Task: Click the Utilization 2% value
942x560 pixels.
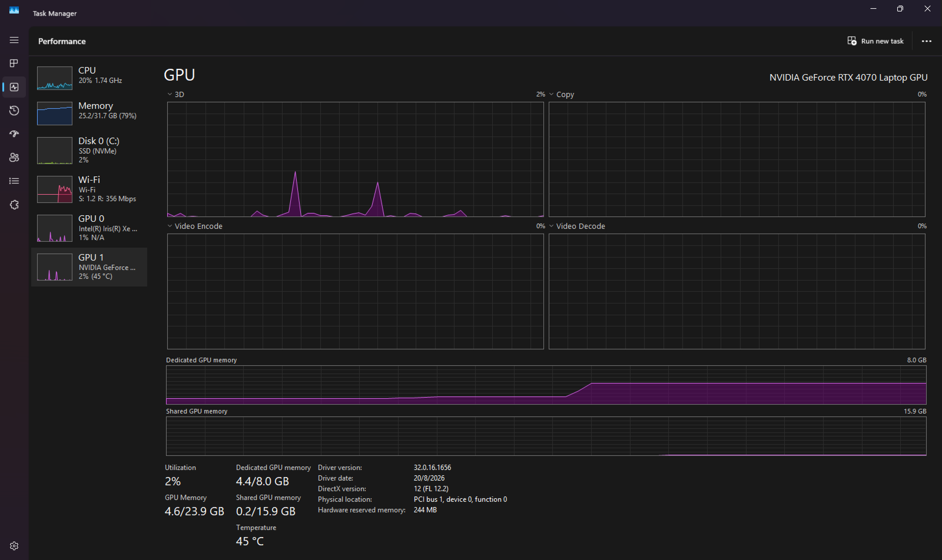Action: click(173, 481)
